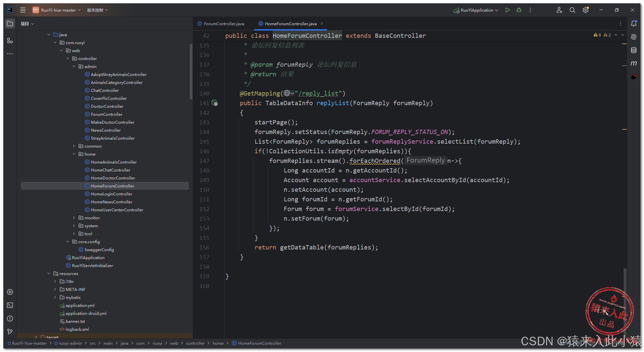Open Search Everywhere magnifier
The image size is (644, 352).
[572, 10]
